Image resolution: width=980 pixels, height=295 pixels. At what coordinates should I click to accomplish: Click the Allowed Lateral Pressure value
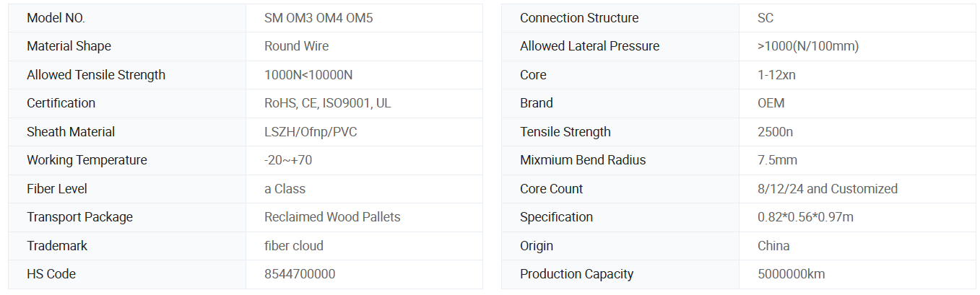(x=808, y=46)
